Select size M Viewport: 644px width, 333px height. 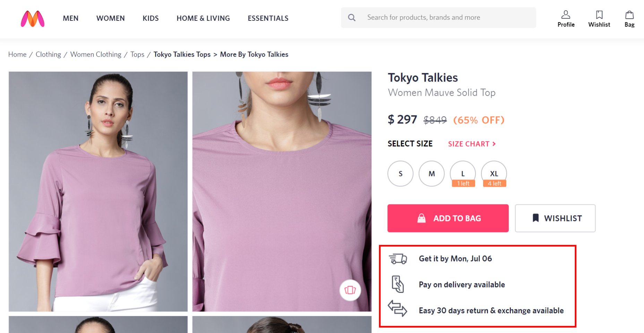coord(432,174)
